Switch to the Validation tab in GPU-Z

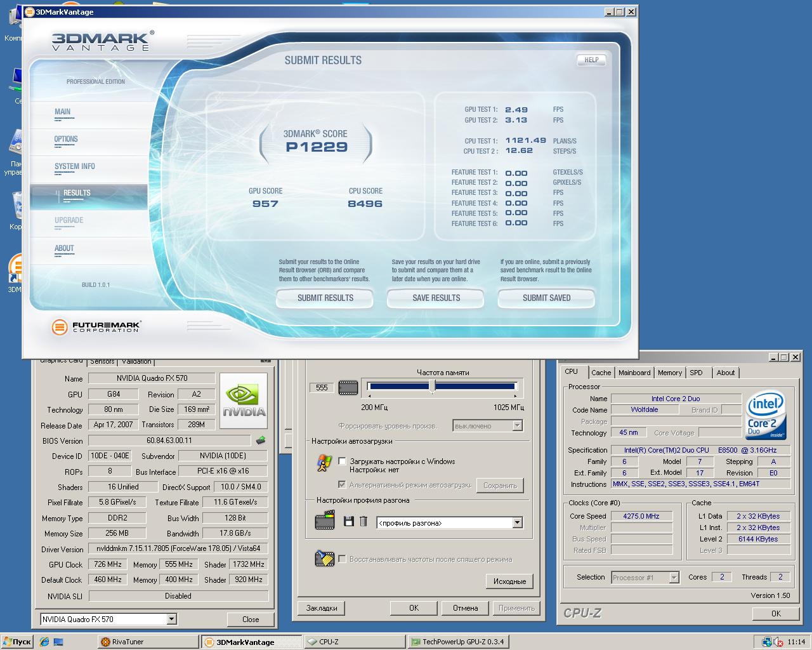coord(136,361)
